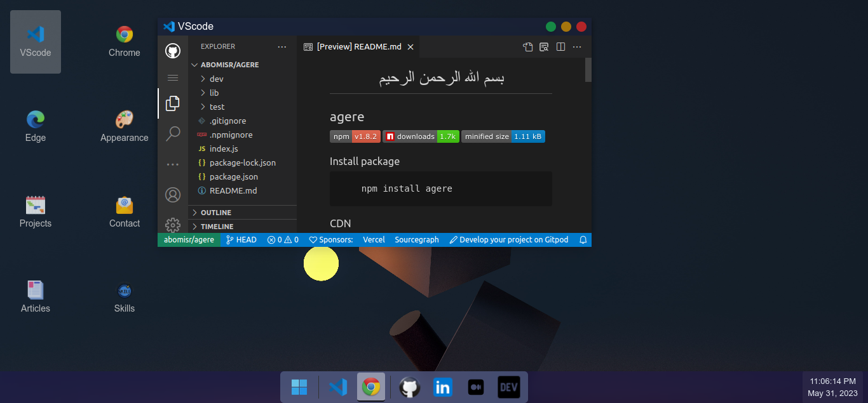Click Vercel in status bar
This screenshot has width=868, height=403.
click(x=374, y=240)
